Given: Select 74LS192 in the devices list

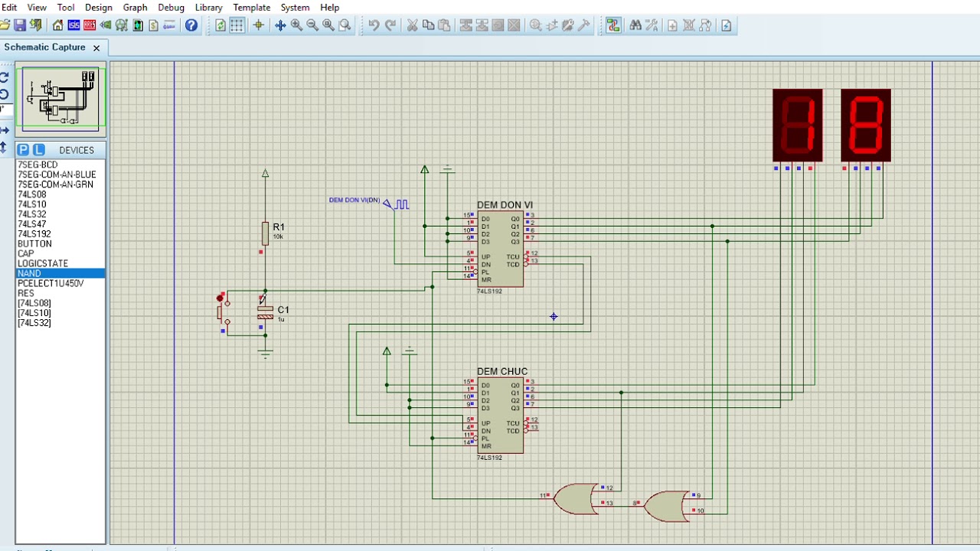Looking at the screenshot, I should click(34, 234).
